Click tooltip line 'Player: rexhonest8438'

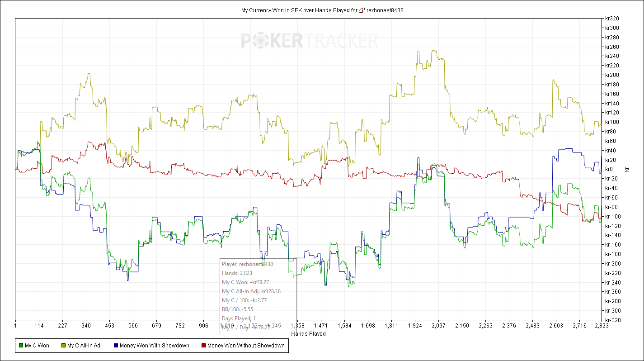click(247, 264)
